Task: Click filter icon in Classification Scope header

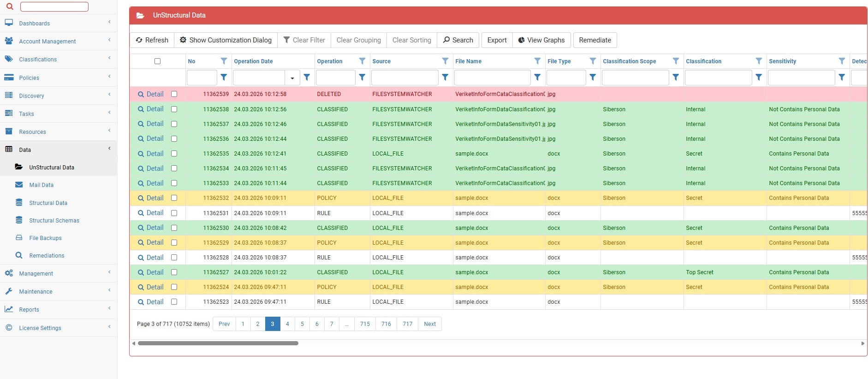Action: tap(676, 61)
